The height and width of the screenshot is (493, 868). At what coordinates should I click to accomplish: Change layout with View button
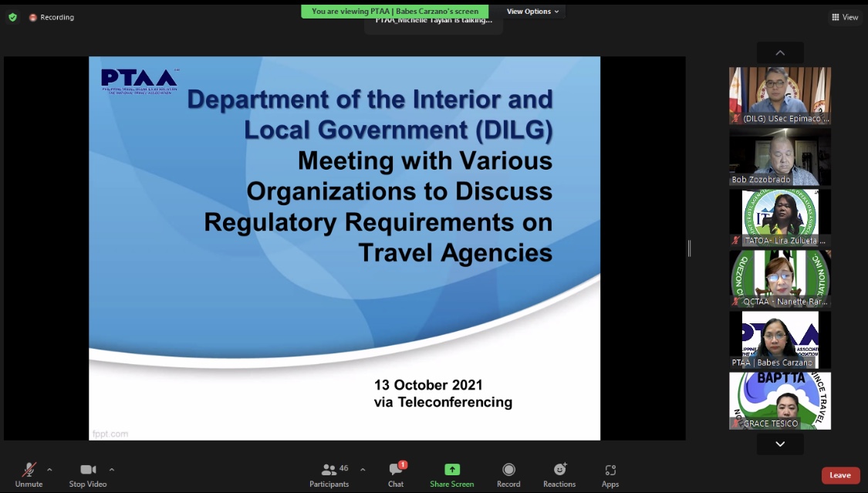click(845, 17)
